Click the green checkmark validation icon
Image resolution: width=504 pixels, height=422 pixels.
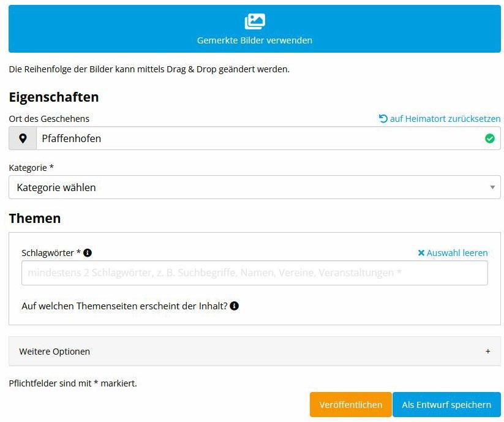(489, 138)
